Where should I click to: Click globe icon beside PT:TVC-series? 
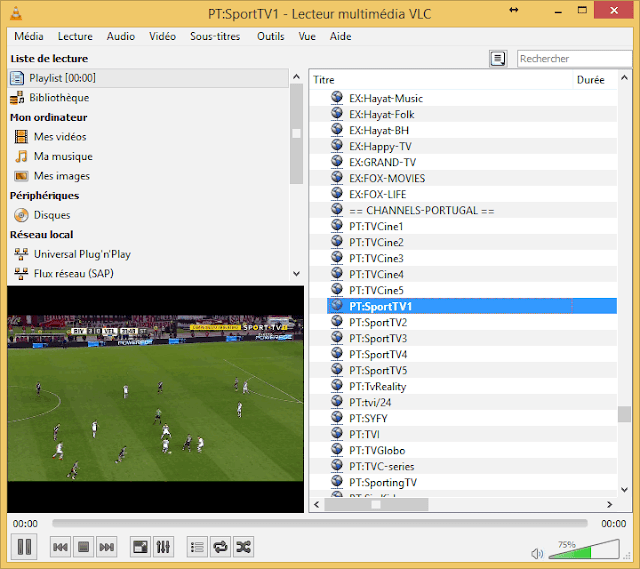tap(337, 465)
